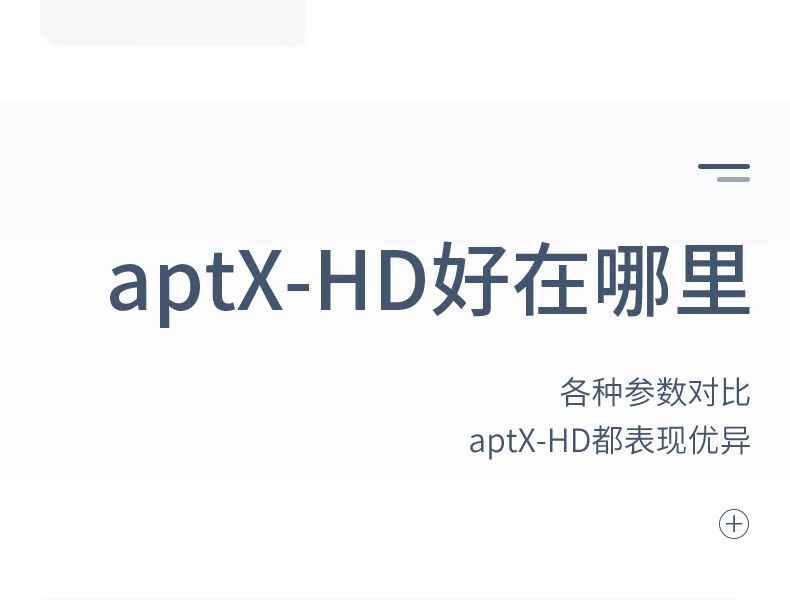The height and width of the screenshot is (600, 790).
Task: Click the rounded gray card at the top
Action: click(173, 23)
